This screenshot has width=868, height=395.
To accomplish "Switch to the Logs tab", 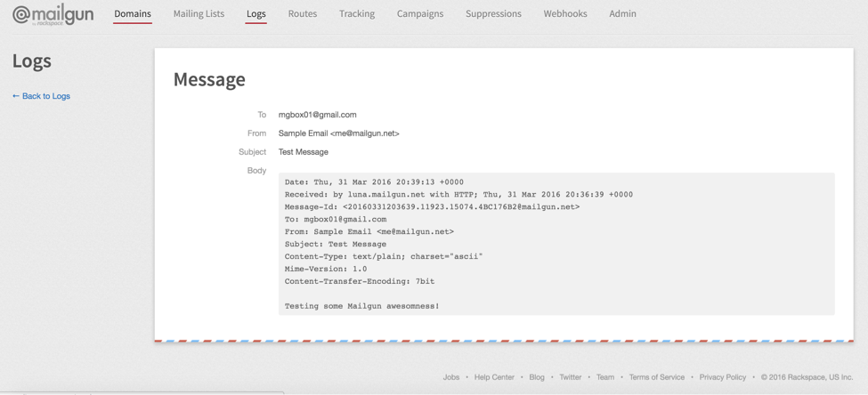I will 256,14.
